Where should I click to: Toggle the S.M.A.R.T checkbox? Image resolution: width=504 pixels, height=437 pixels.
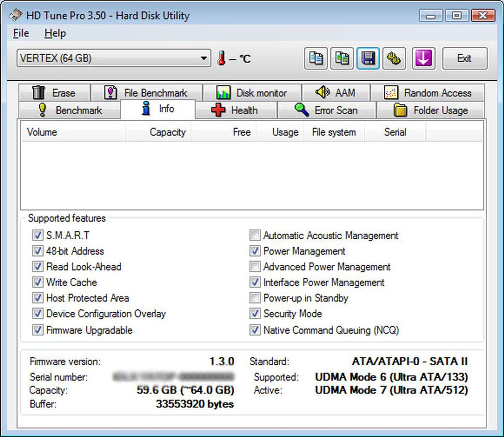(x=38, y=235)
